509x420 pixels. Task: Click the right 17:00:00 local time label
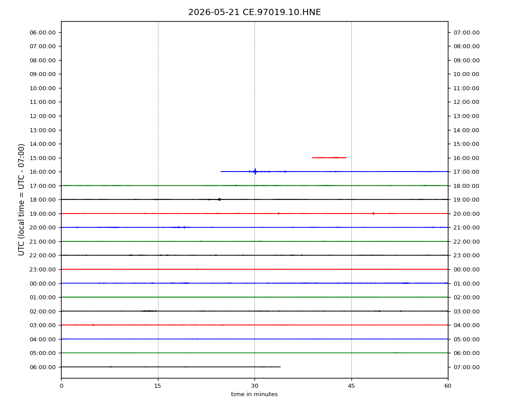pos(466,172)
